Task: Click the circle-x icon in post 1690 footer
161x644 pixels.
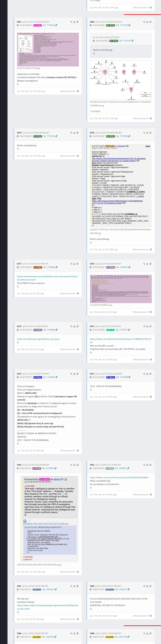Action: (151, 616)
